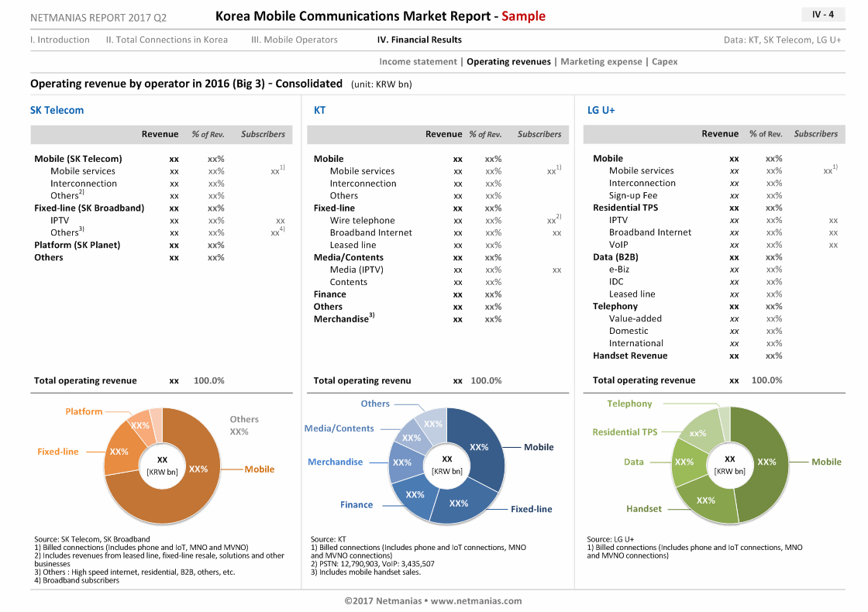The height and width of the screenshot is (612, 868).
Task: Open the Capex sub-tab
Action: [x=664, y=61]
